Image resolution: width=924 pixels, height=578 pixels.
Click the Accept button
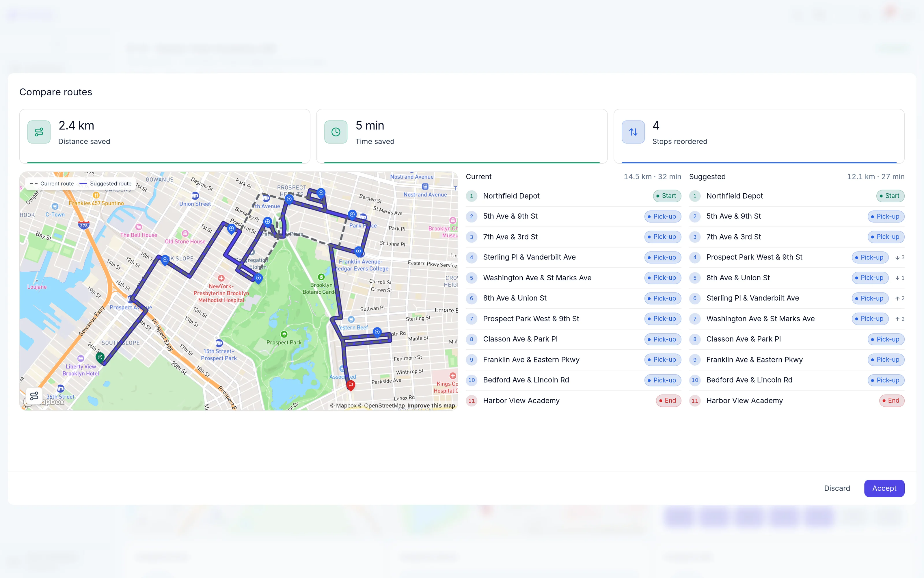click(884, 488)
